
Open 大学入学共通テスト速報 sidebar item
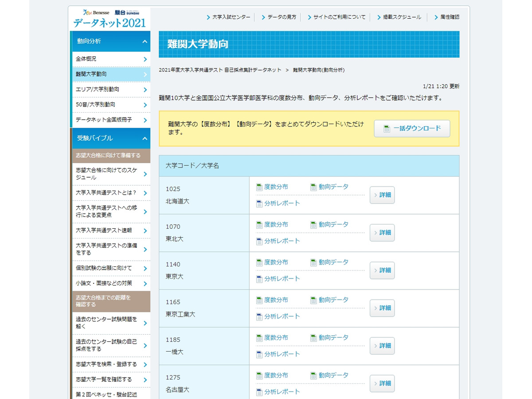point(111,231)
